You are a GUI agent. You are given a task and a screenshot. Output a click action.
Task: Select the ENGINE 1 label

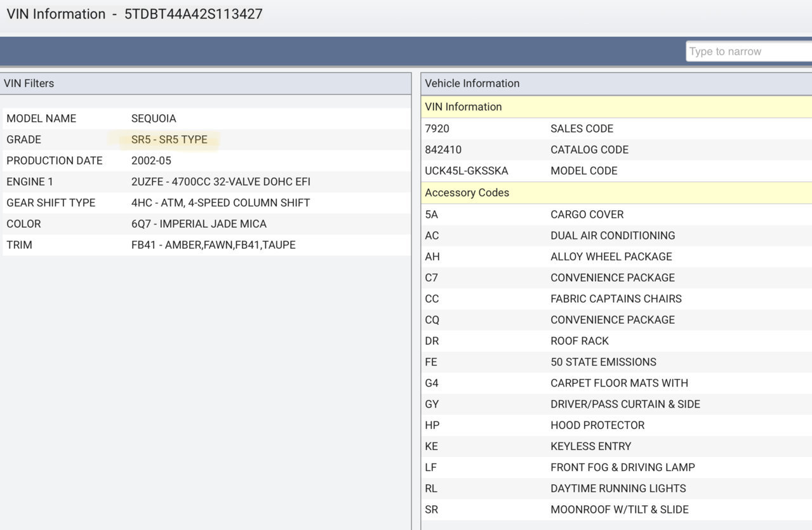pyautogui.click(x=30, y=182)
